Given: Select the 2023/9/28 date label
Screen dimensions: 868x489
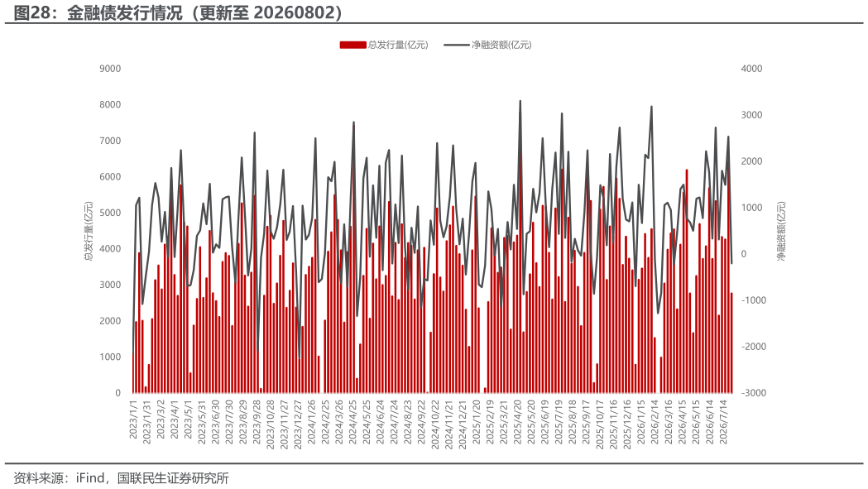Looking at the screenshot, I should click(257, 422).
